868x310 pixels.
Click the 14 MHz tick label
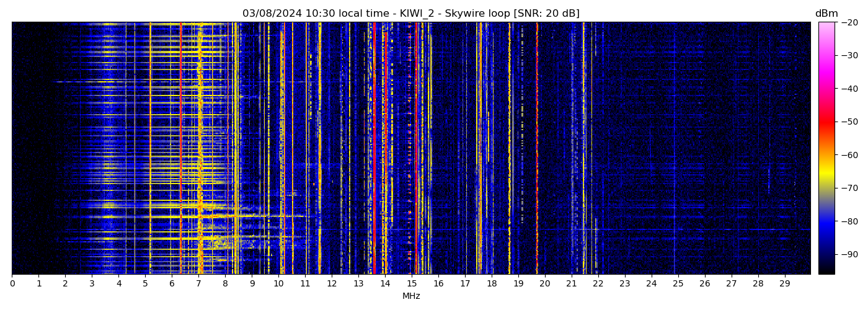(x=385, y=284)
